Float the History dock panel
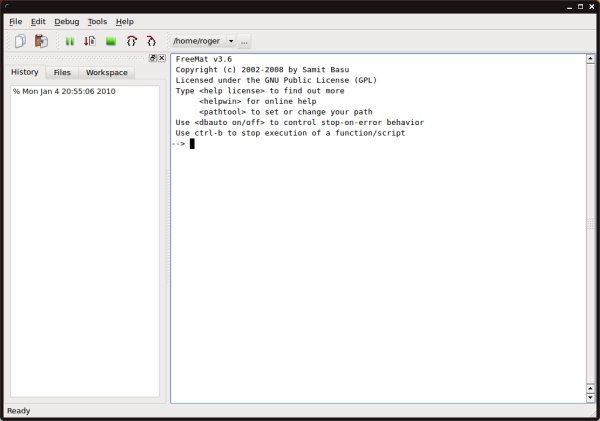This screenshot has width=600, height=421. tap(153, 59)
